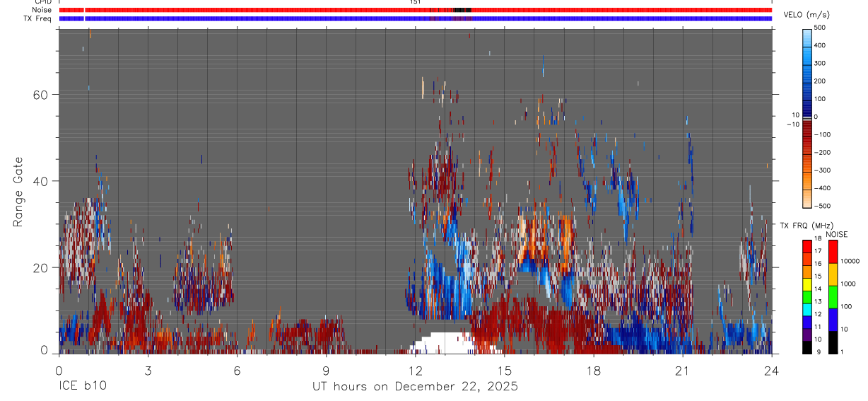Click the Noise row label at top left
This screenshot has width=868, height=401.
click(43, 10)
